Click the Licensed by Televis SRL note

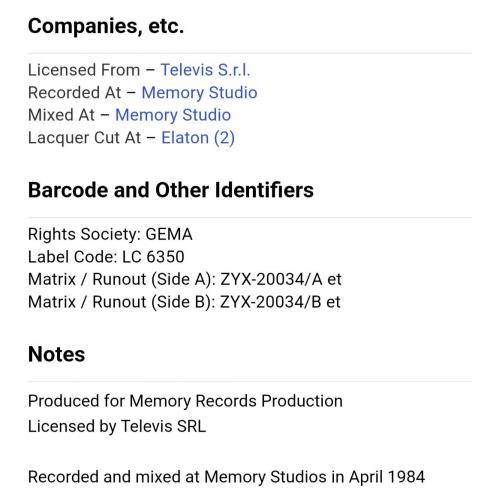click(x=117, y=426)
